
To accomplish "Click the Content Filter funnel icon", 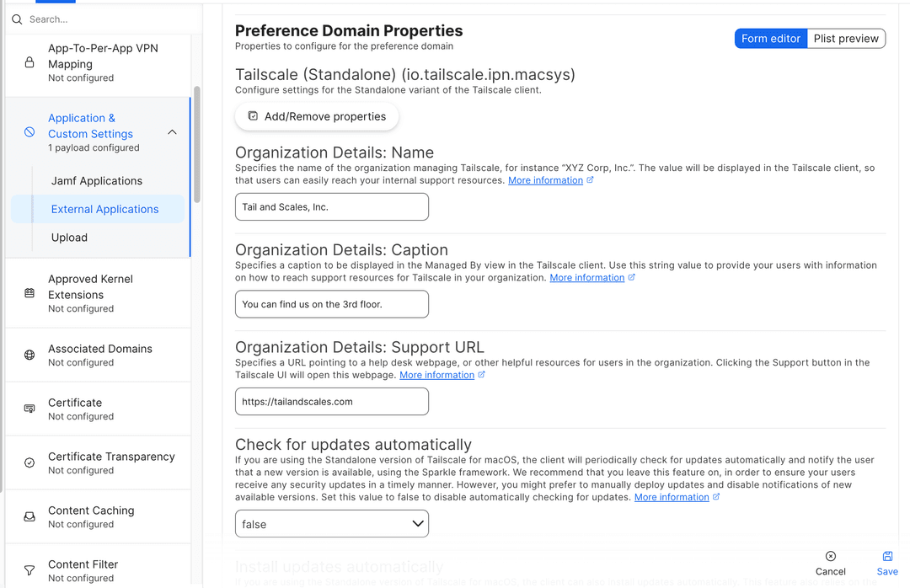I will click(x=29, y=570).
